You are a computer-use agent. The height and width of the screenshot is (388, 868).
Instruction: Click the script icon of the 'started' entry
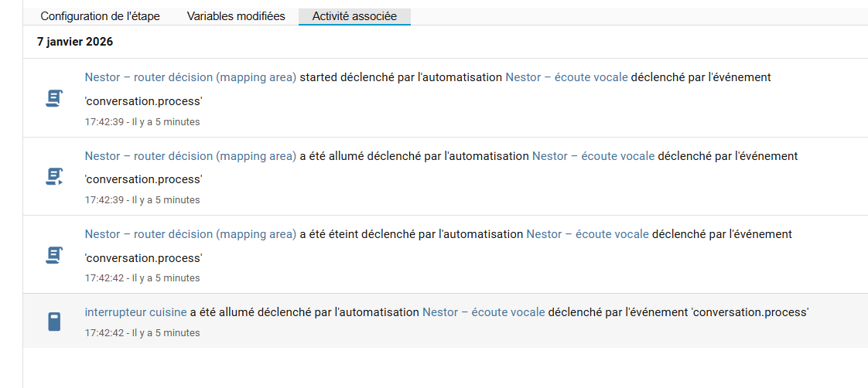pyautogui.click(x=53, y=99)
